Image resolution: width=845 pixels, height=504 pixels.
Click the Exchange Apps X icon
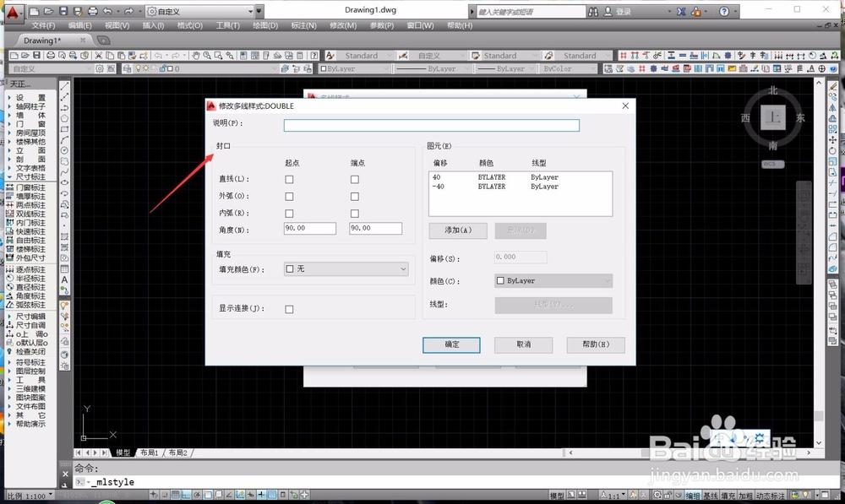tap(681, 11)
